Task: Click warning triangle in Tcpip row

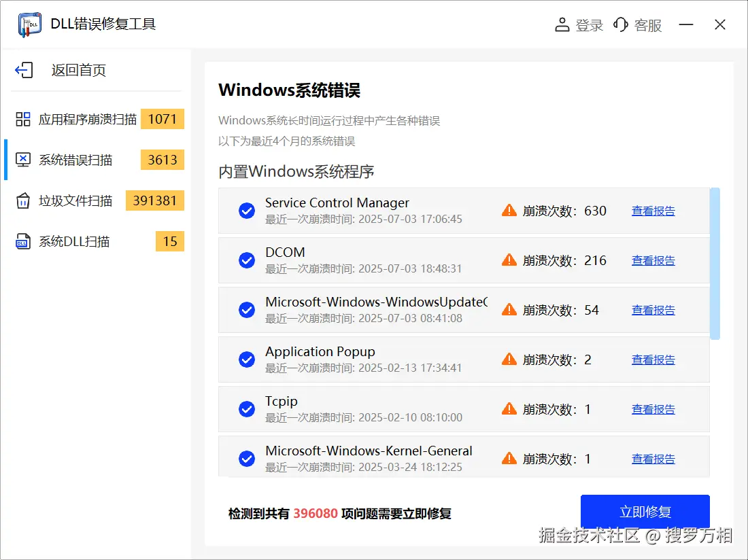Action: tap(509, 408)
